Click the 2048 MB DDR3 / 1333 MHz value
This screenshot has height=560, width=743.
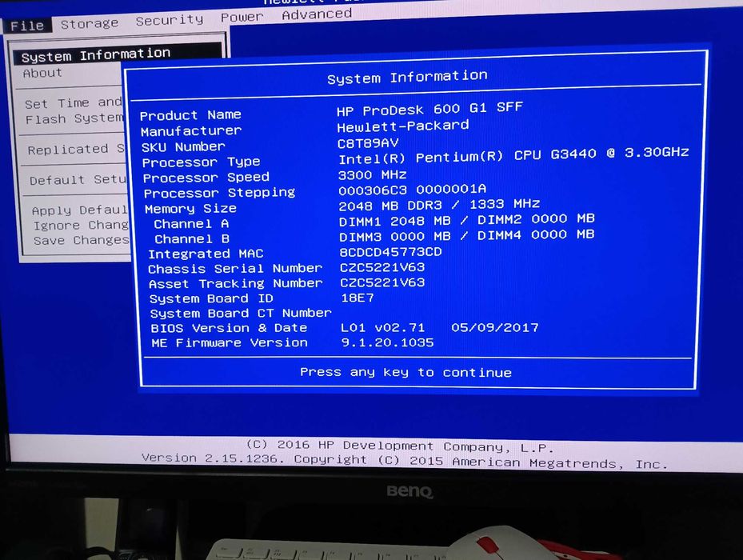coord(439,205)
